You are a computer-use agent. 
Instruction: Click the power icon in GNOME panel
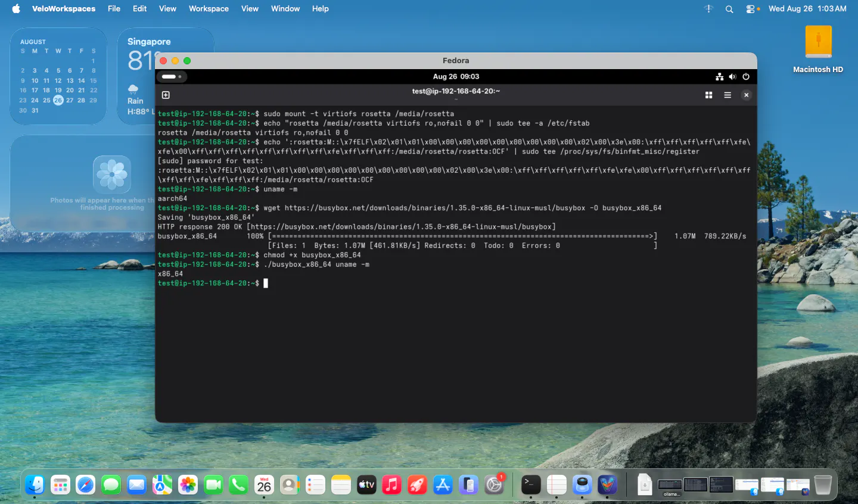[746, 76]
